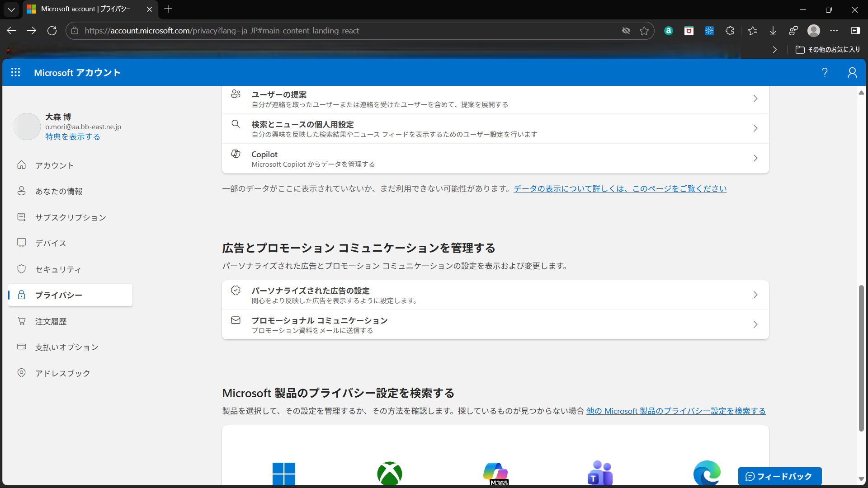This screenshot has width=868, height=488.
Task: Click the green 'a' extension icon
Action: 669,31
